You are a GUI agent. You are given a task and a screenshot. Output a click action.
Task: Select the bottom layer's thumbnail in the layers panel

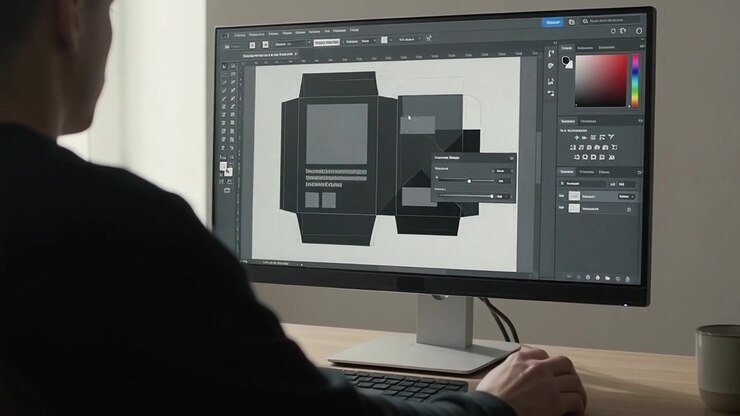point(574,208)
